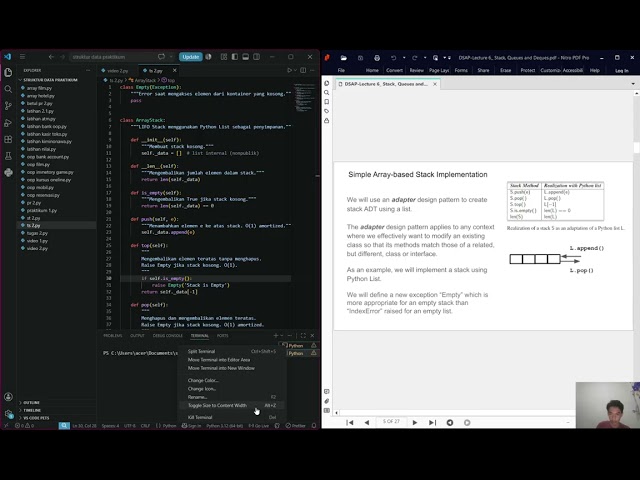
Task: Open the Search view in VS Code activity bar
Action: pyautogui.click(x=8, y=89)
